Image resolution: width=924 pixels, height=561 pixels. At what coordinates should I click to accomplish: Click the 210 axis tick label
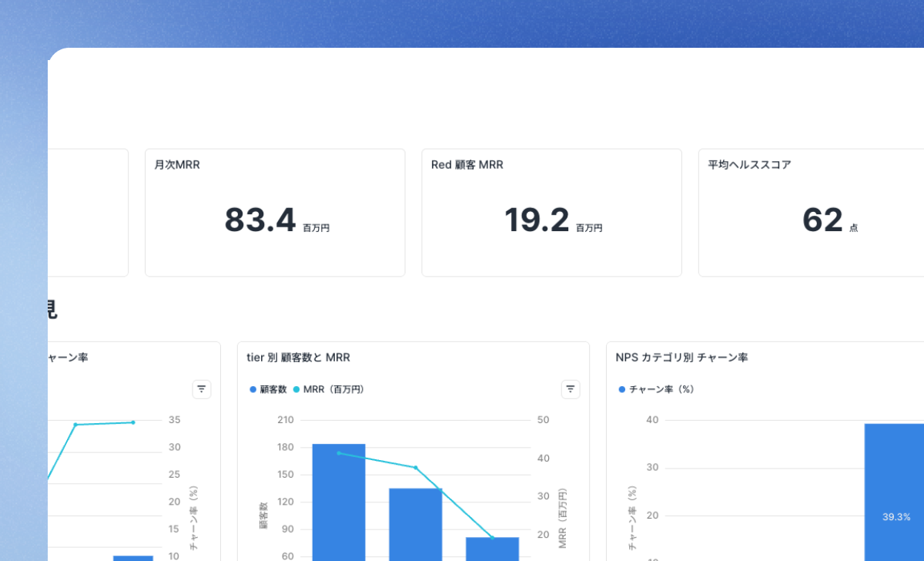click(x=286, y=420)
